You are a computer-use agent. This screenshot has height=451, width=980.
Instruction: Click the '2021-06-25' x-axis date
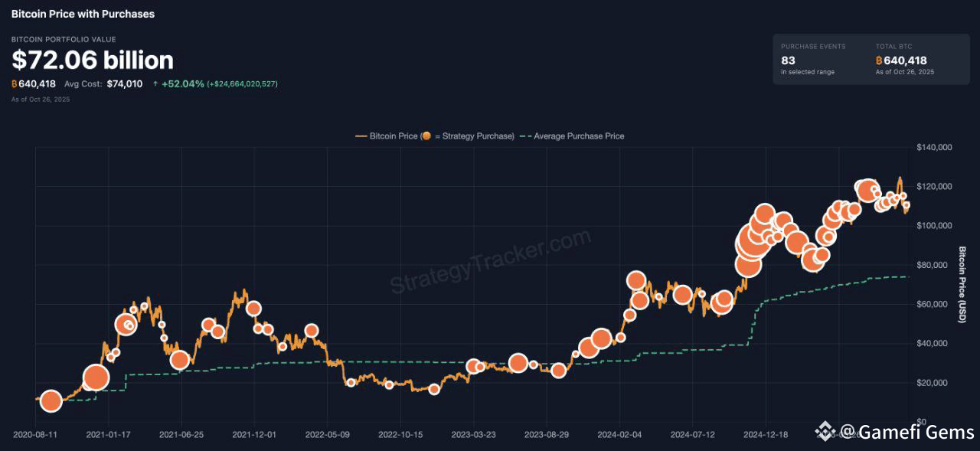coord(181,434)
